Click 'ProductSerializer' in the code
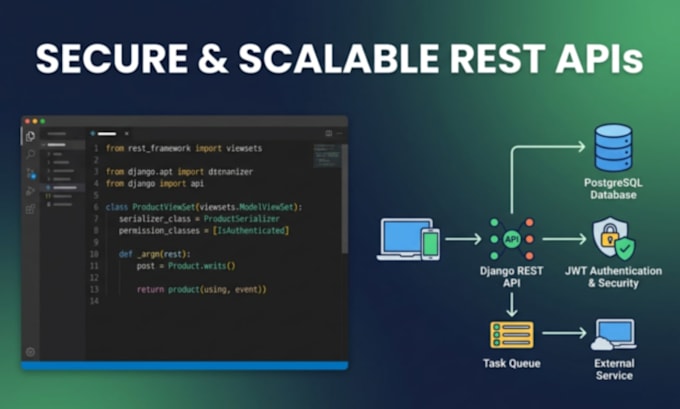 tap(242, 219)
